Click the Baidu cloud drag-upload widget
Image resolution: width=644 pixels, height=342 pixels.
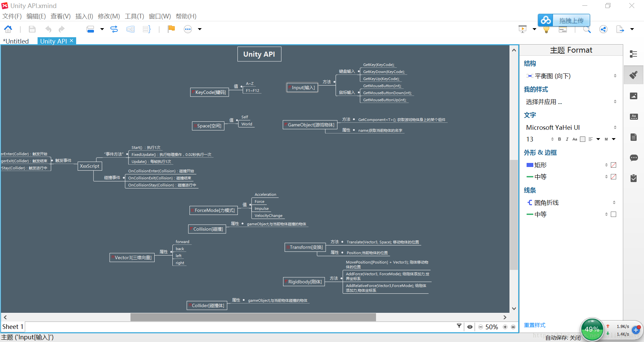(564, 20)
